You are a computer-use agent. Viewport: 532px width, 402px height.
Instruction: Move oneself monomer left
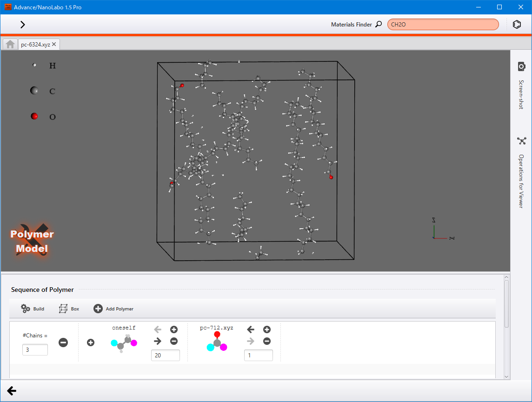(x=158, y=330)
